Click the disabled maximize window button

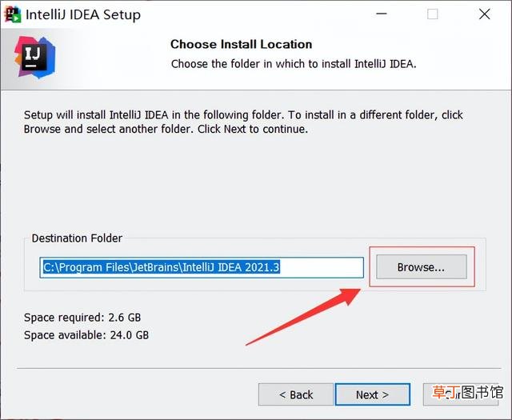433,14
